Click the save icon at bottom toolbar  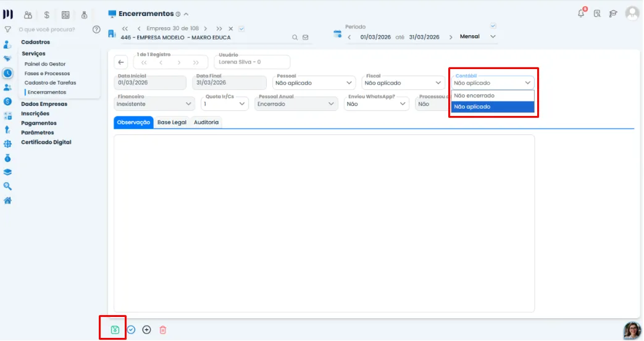[115, 331]
